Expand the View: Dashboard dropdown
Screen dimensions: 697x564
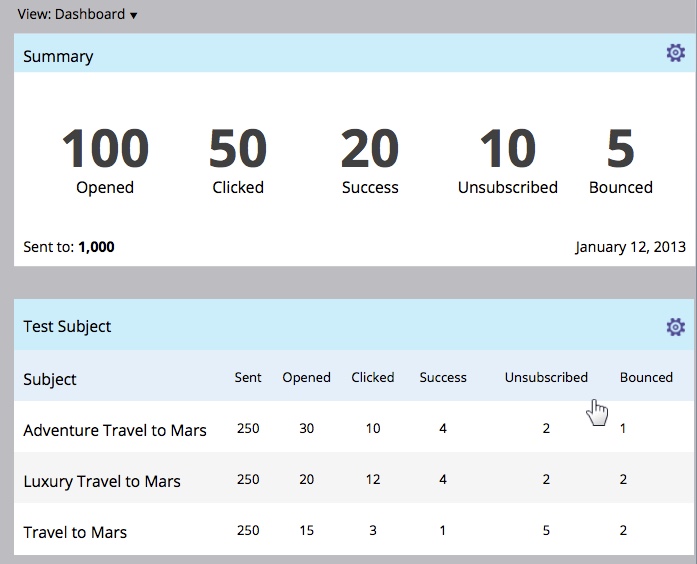click(78, 14)
